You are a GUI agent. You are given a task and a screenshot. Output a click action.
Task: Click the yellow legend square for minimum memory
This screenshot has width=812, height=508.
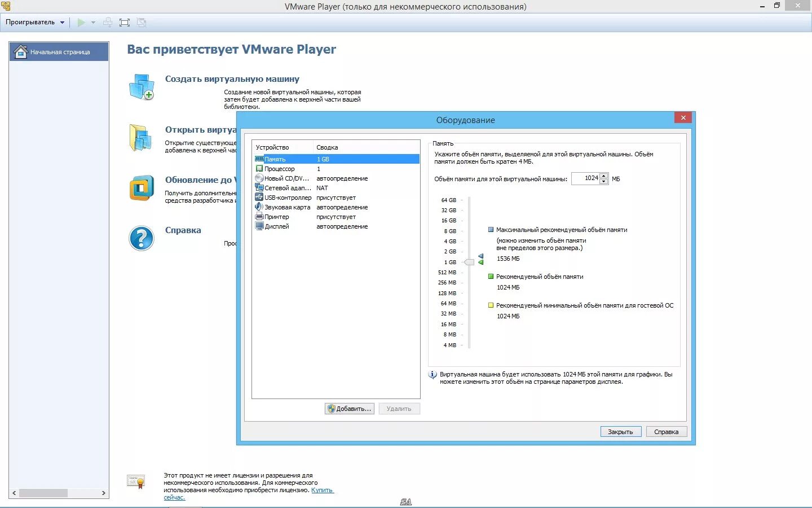click(x=491, y=305)
